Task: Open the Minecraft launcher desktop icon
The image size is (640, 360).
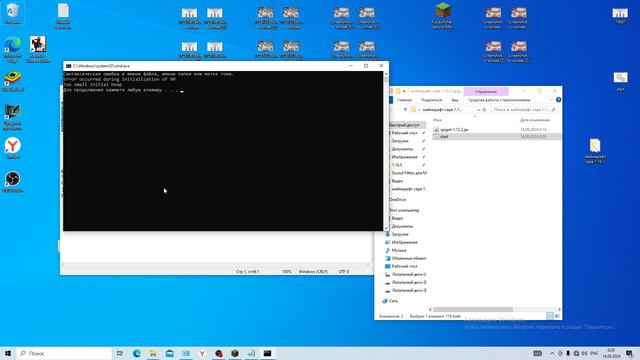Action: (x=443, y=16)
